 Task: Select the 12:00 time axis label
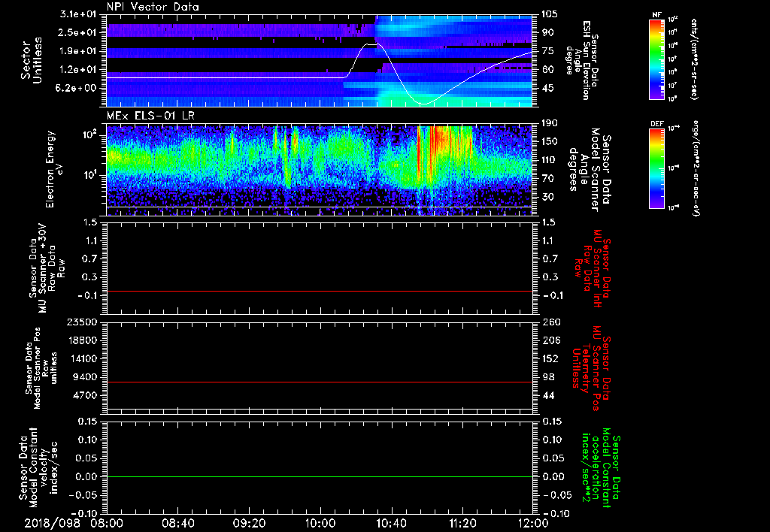(533, 523)
